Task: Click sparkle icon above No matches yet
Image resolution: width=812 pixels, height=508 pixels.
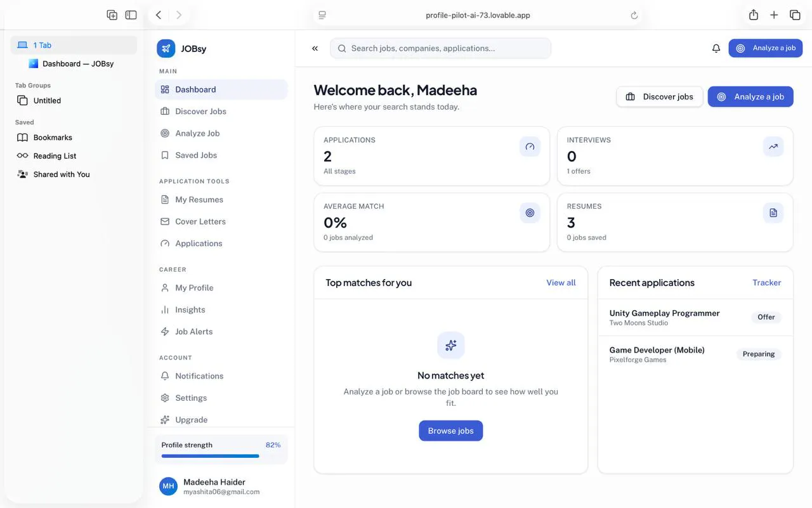Action: [x=451, y=346]
